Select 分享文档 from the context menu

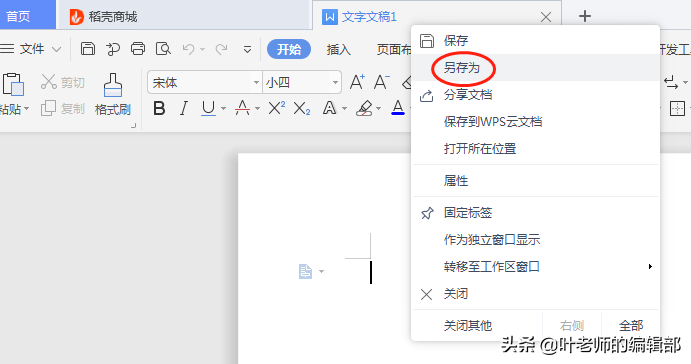[468, 95]
